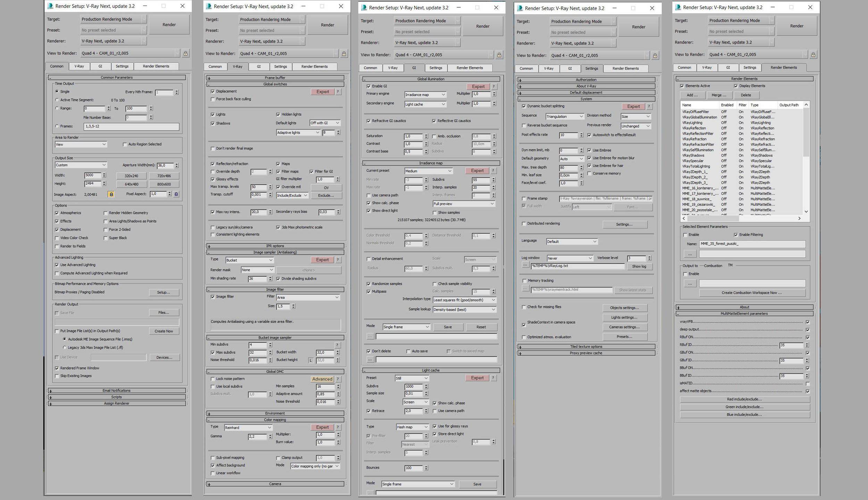The height and width of the screenshot is (500, 868).
Task: Click ellipsis button under Selected Element Name
Action: click(x=690, y=254)
